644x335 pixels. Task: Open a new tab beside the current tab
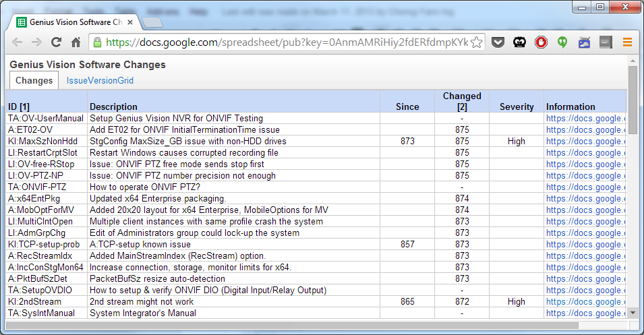tap(152, 22)
